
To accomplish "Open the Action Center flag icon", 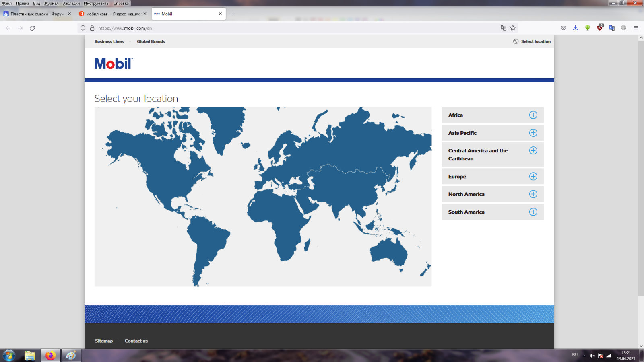I will click(601, 356).
